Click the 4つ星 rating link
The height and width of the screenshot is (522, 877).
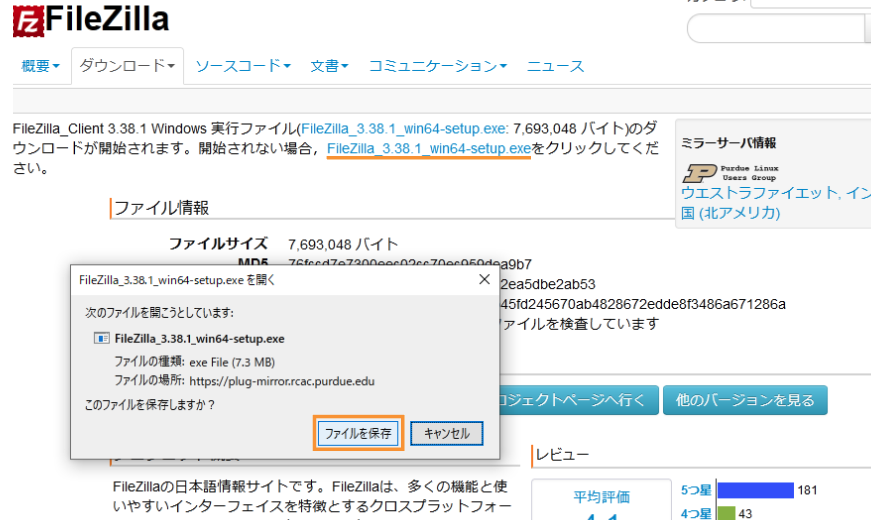(696, 513)
